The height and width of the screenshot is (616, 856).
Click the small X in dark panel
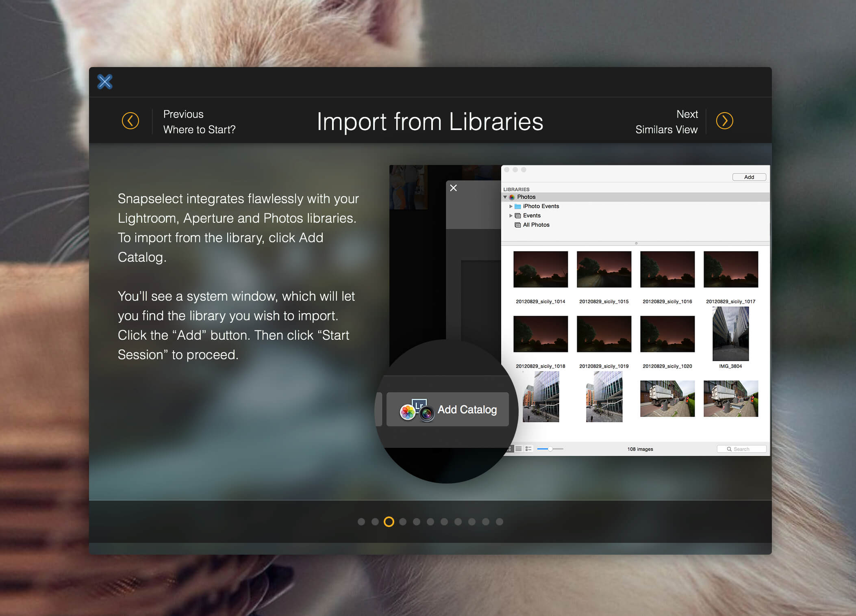pos(454,188)
